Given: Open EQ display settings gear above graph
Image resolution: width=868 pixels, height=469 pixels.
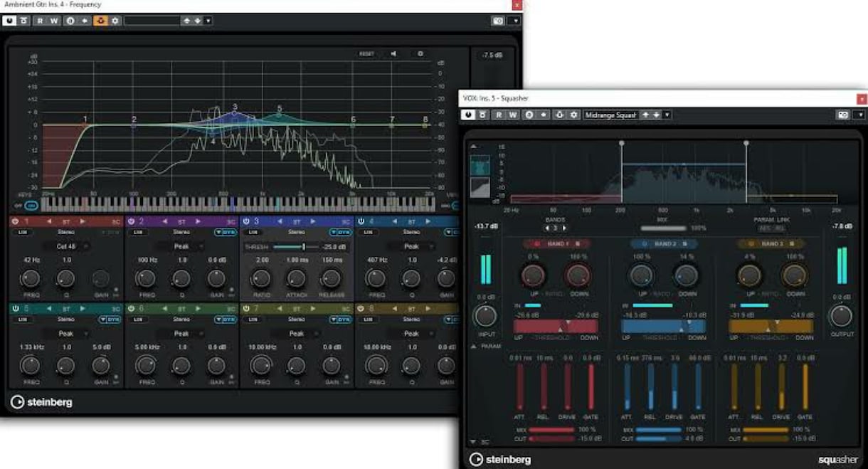Looking at the screenshot, I should tap(420, 53).
